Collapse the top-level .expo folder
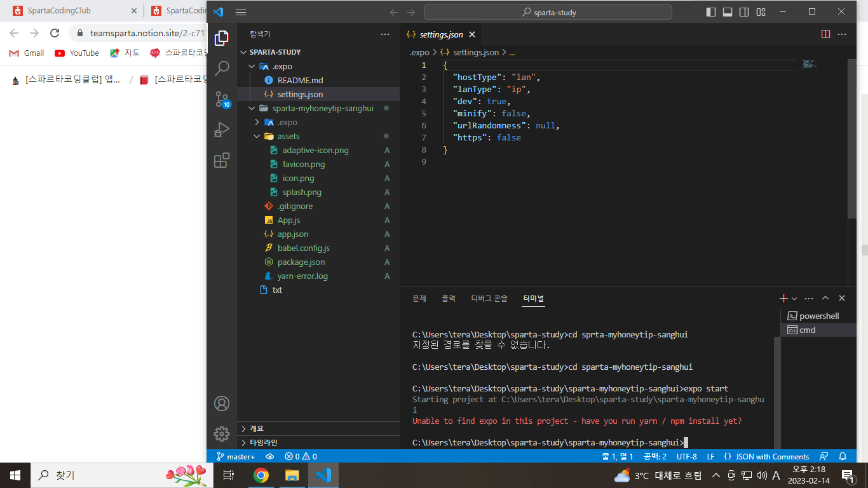The height and width of the screenshot is (488, 868). (x=252, y=66)
